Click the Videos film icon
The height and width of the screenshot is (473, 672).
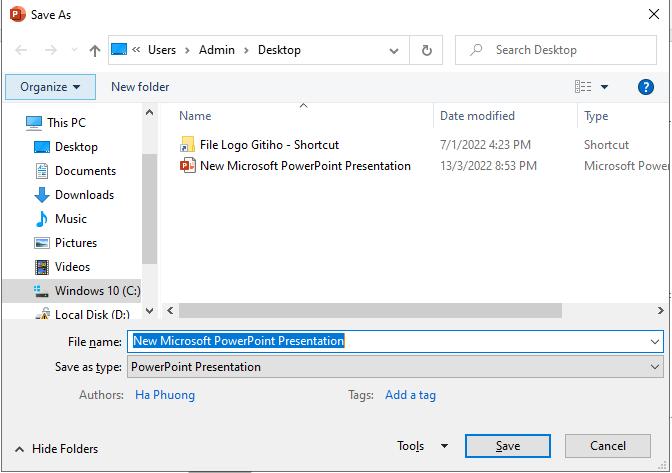click(x=42, y=267)
